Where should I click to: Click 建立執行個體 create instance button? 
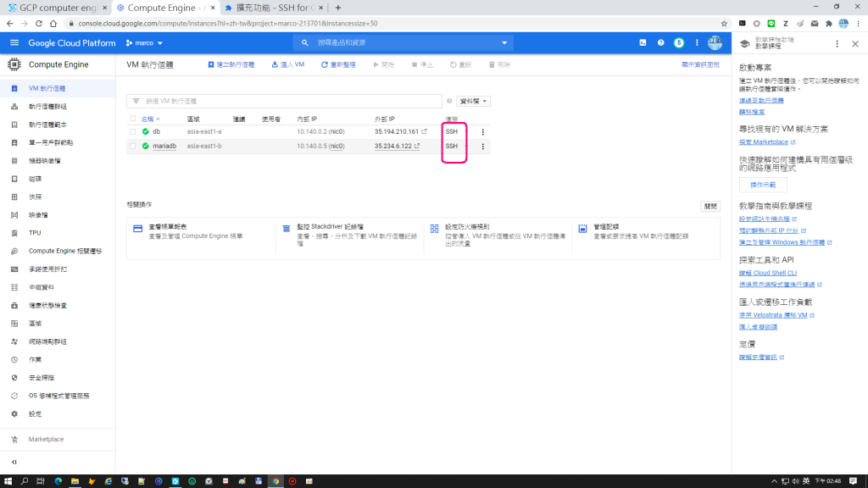231,64
